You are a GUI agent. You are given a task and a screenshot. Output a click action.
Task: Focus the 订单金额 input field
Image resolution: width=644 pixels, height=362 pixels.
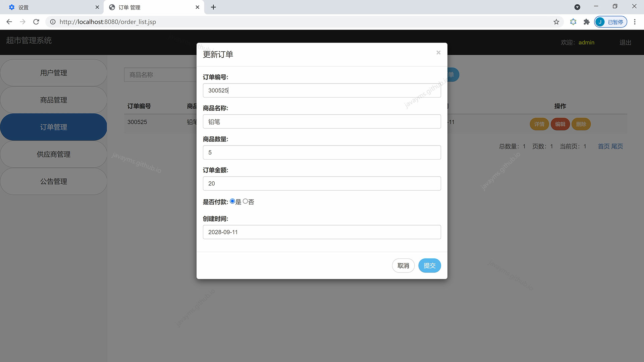[x=321, y=183]
